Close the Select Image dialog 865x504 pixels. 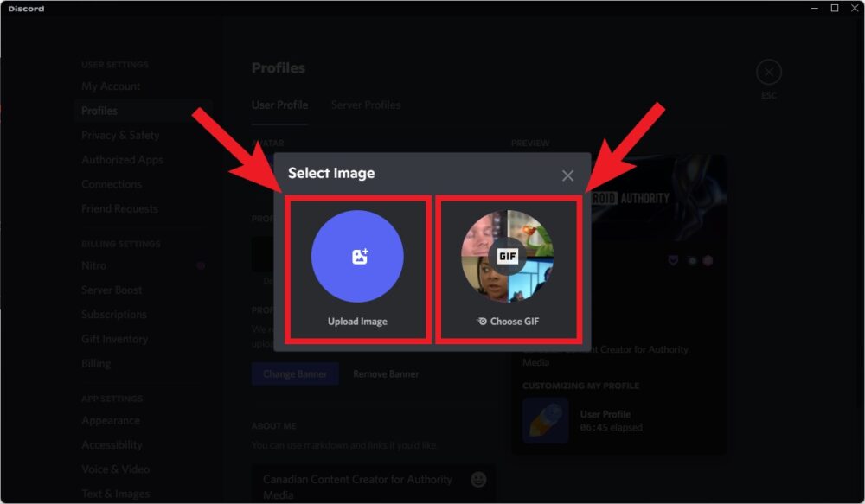pos(568,175)
